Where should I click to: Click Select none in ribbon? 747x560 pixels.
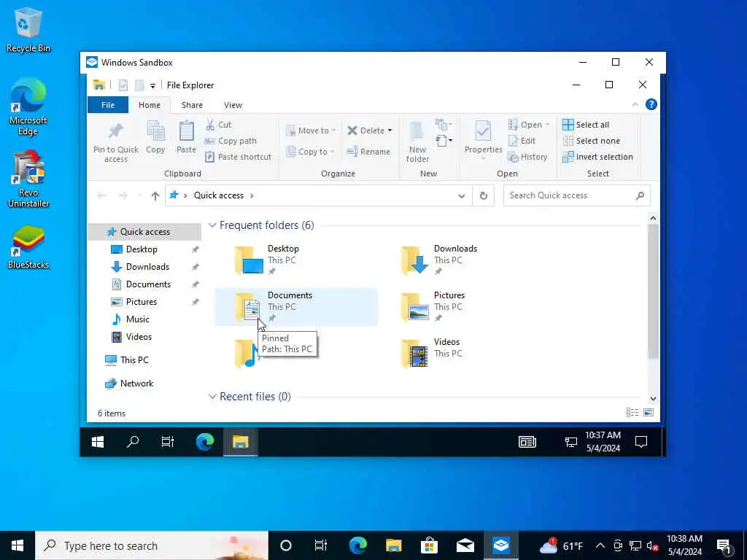pos(591,141)
